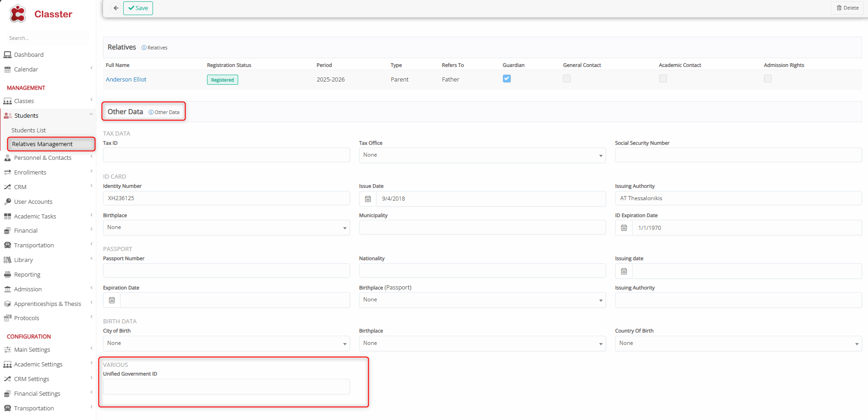Delete this relative record
This screenshot has width=868, height=420.
pyautogui.click(x=847, y=8)
